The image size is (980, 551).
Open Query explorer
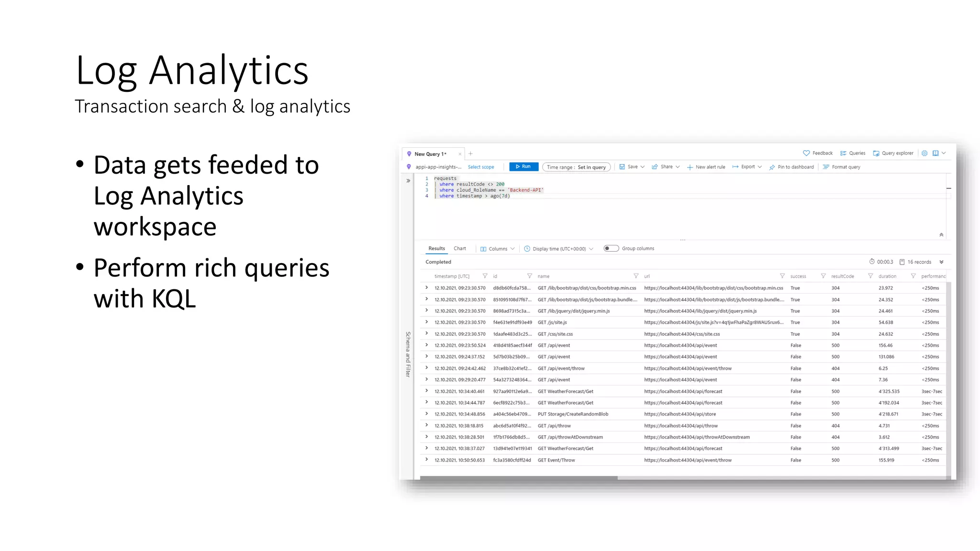click(893, 154)
